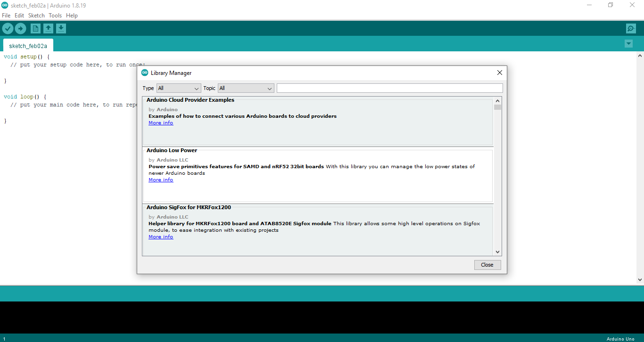The width and height of the screenshot is (644, 342).
Task: Open More info for Cloud Provider Examples
Action: [x=161, y=123]
